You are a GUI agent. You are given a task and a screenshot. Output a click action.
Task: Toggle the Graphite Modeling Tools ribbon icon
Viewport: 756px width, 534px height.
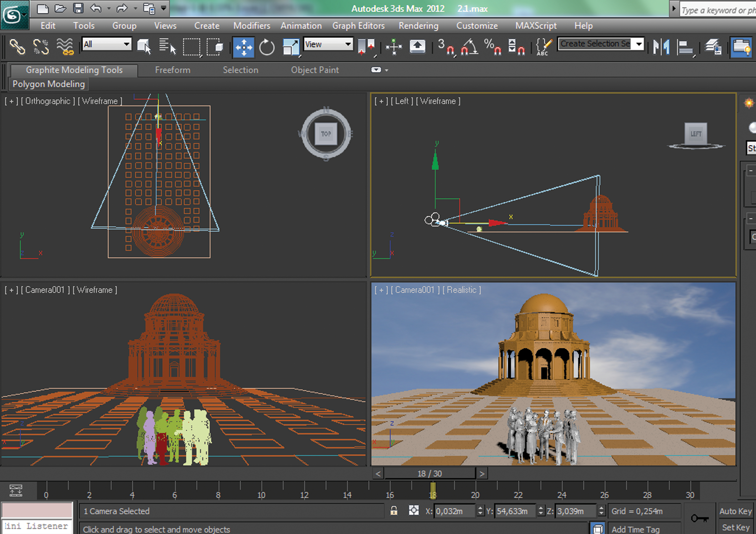coord(742,47)
